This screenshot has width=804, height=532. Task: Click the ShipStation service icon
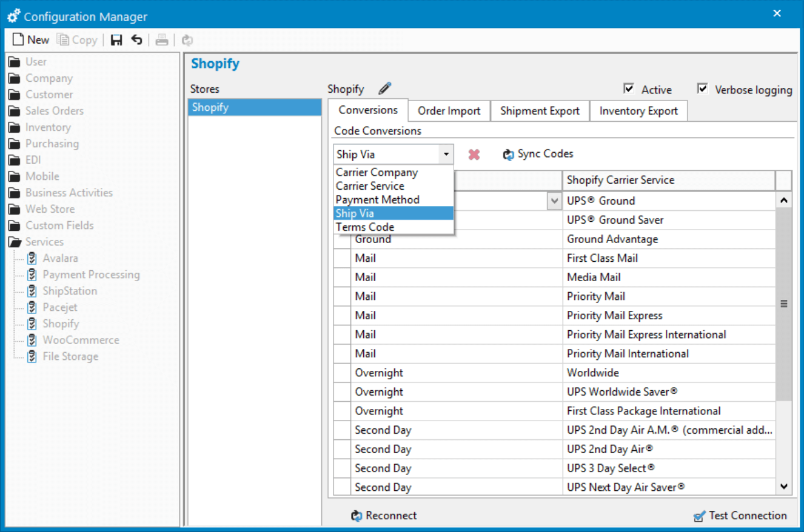[32, 291]
